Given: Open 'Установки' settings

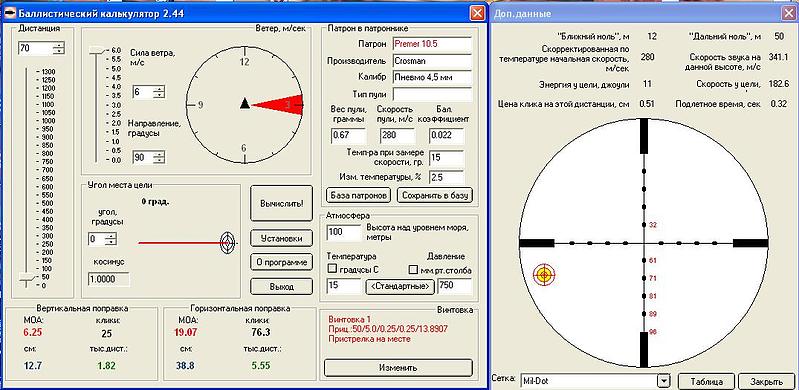Looking at the screenshot, I should click(281, 238).
